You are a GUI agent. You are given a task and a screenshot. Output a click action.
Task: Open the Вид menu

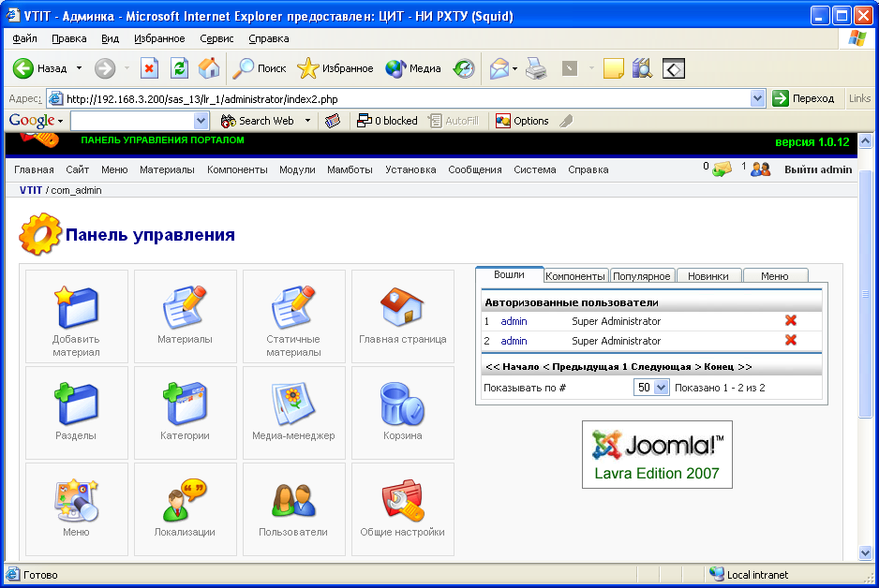[110, 38]
